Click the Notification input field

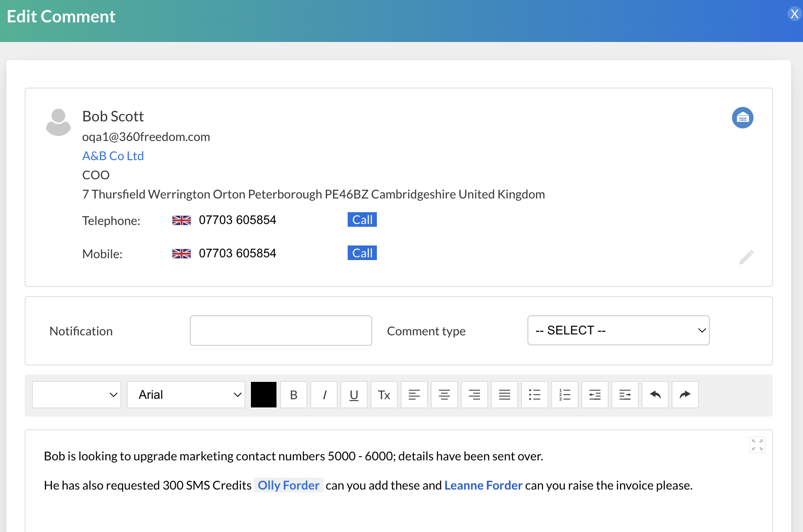click(x=281, y=330)
